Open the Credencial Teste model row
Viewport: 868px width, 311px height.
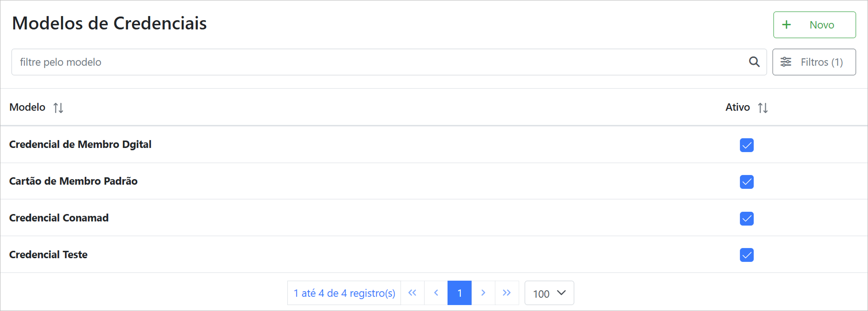click(x=49, y=254)
